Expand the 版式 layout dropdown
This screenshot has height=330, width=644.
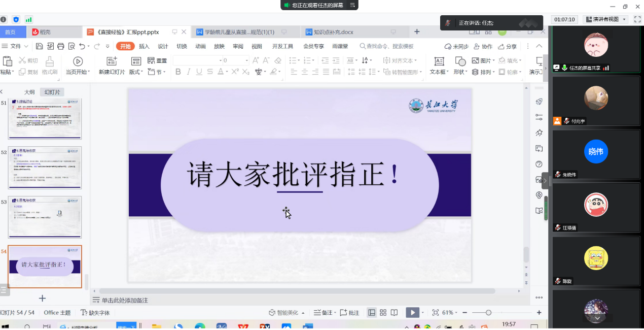pyautogui.click(x=136, y=72)
